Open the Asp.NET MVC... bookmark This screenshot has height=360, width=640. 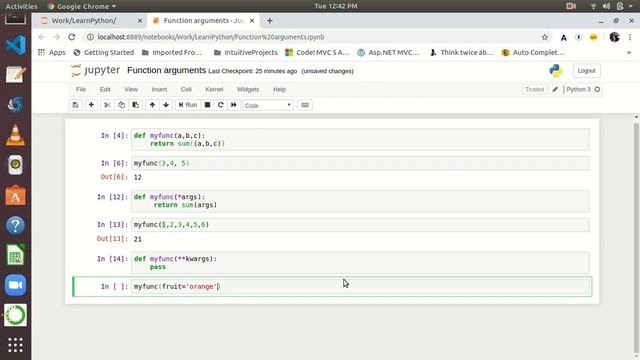[x=388, y=52]
